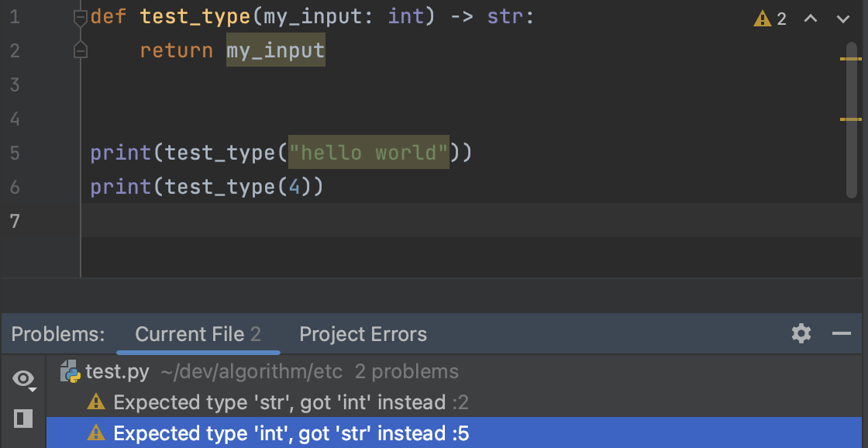Open the view options eye dropdown
This screenshot has width=868, height=448.
point(24,379)
